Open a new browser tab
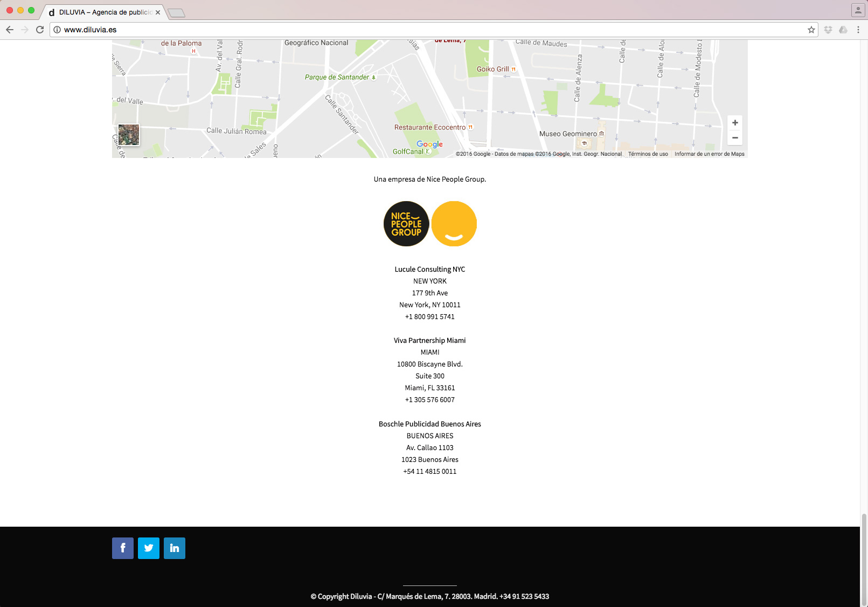The width and height of the screenshot is (868, 607). click(x=176, y=13)
